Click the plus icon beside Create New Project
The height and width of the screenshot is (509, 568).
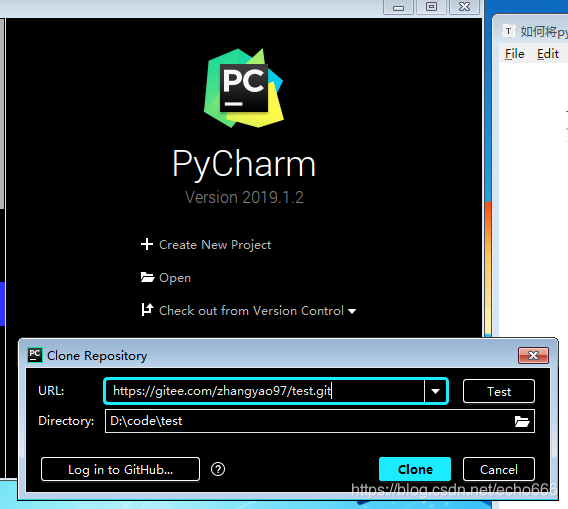(x=147, y=244)
